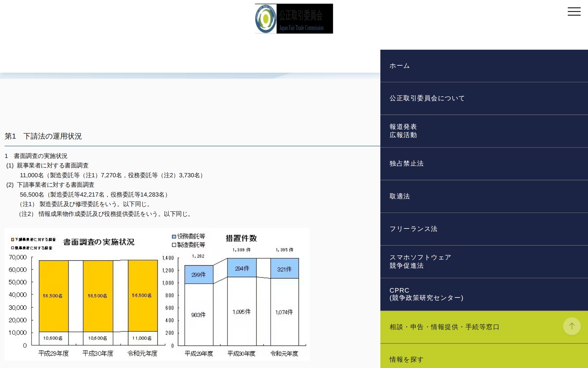
Task: Click the 平成29年度 yellow 56,500名 bar
Action: pyautogui.click(x=54, y=296)
